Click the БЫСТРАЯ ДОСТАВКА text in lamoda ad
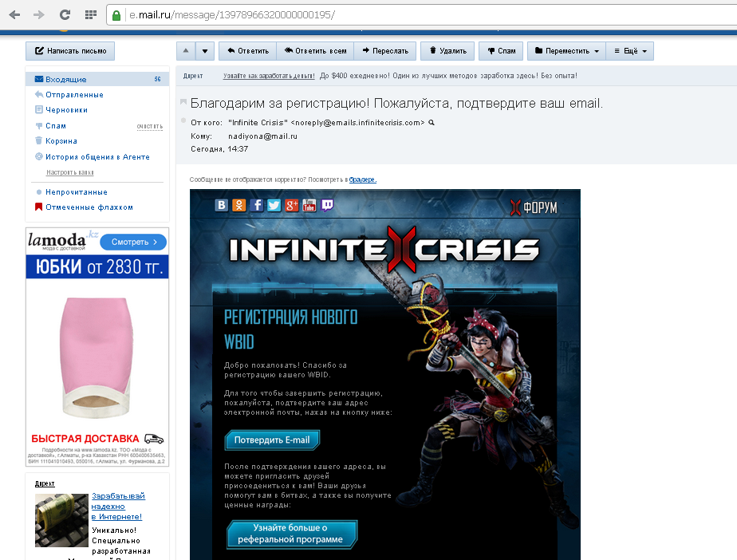This screenshot has width=737, height=560. point(85,439)
